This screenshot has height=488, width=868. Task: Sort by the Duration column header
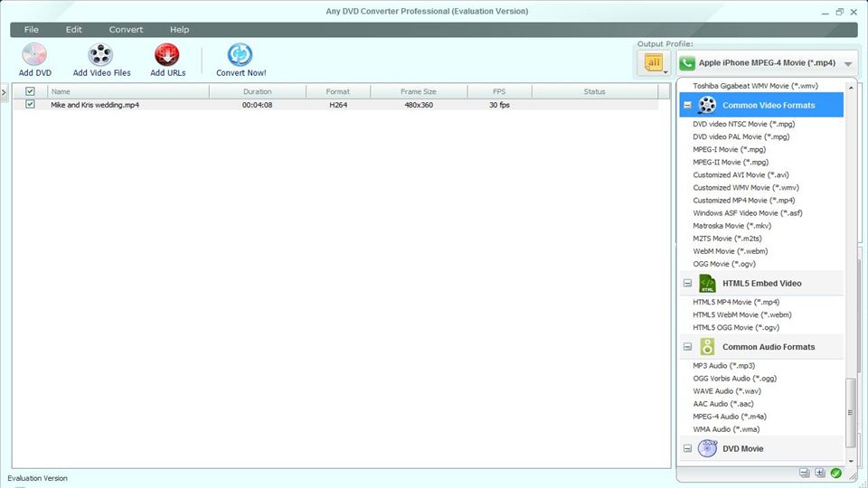tap(258, 91)
